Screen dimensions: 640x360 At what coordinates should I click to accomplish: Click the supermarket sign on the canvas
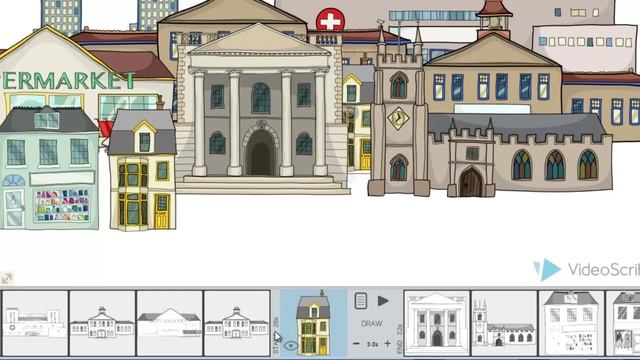[x=68, y=81]
